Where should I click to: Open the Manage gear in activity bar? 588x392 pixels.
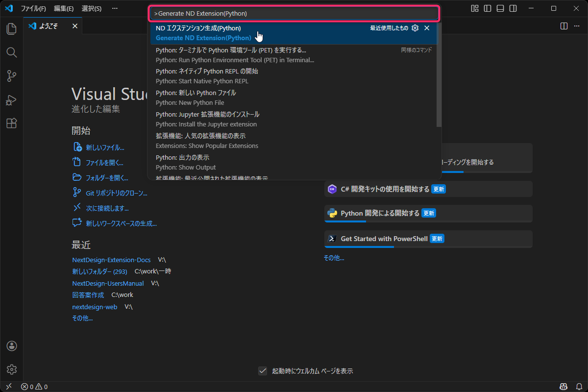click(12, 369)
